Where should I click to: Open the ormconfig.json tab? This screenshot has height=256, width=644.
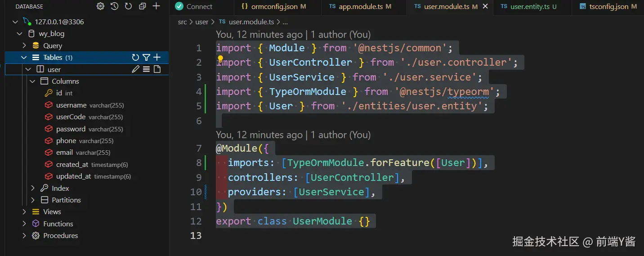(x=277, y=6)
